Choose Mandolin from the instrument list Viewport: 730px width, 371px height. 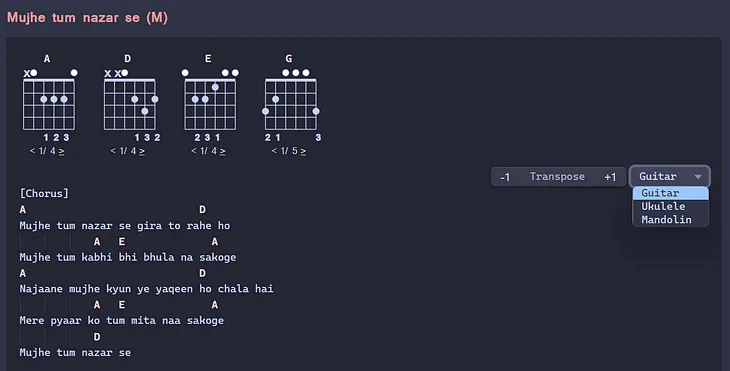click(x=670, y=220)
